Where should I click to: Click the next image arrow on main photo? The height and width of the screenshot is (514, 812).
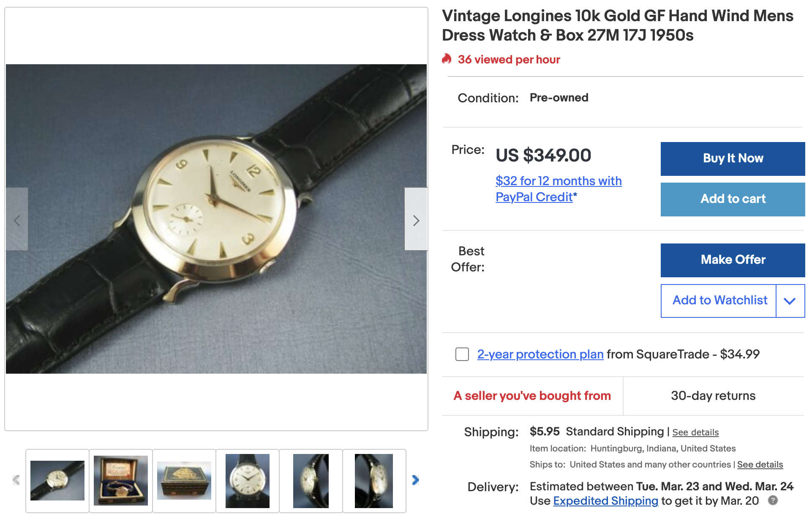pos(416,220)
